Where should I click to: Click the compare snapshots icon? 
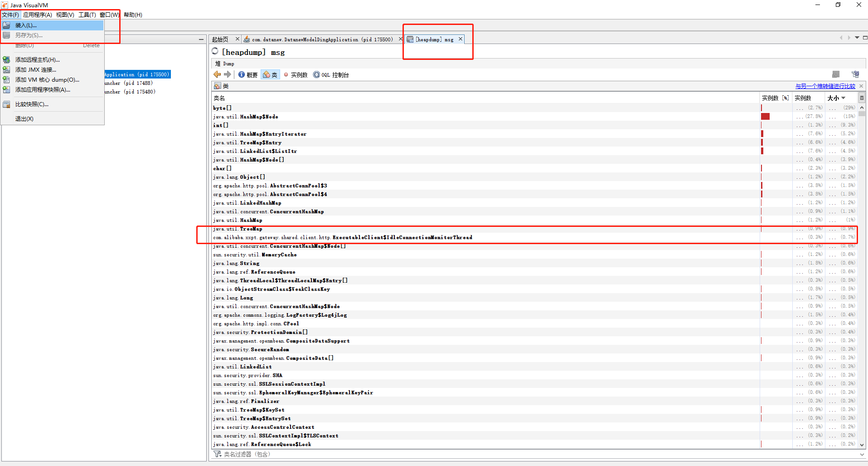coord(6,104)
